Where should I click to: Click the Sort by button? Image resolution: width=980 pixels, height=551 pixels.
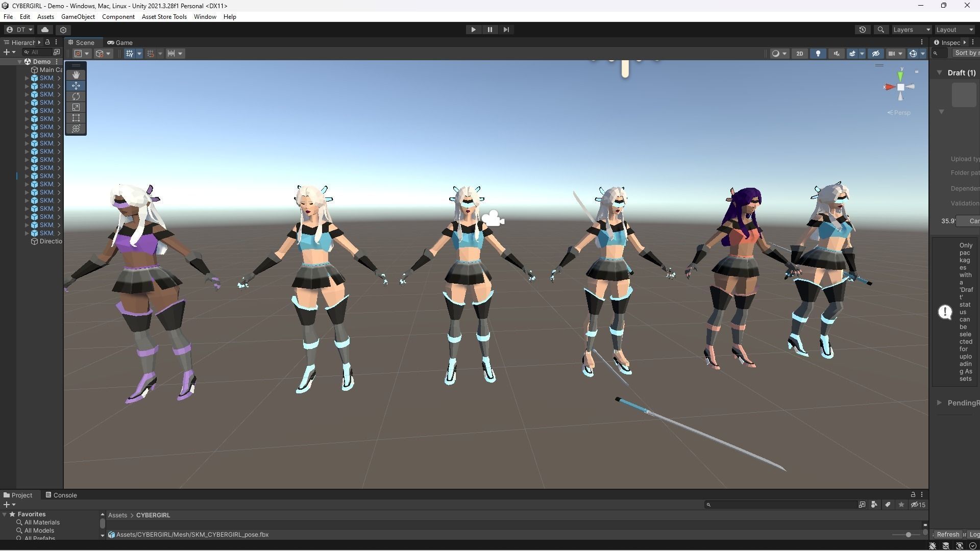coord(966,53)
